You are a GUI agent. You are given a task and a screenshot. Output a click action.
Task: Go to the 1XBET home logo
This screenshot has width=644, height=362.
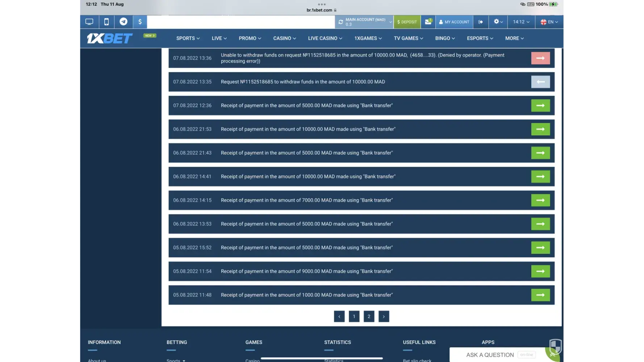pyautogui.click(x=109, y=38)
